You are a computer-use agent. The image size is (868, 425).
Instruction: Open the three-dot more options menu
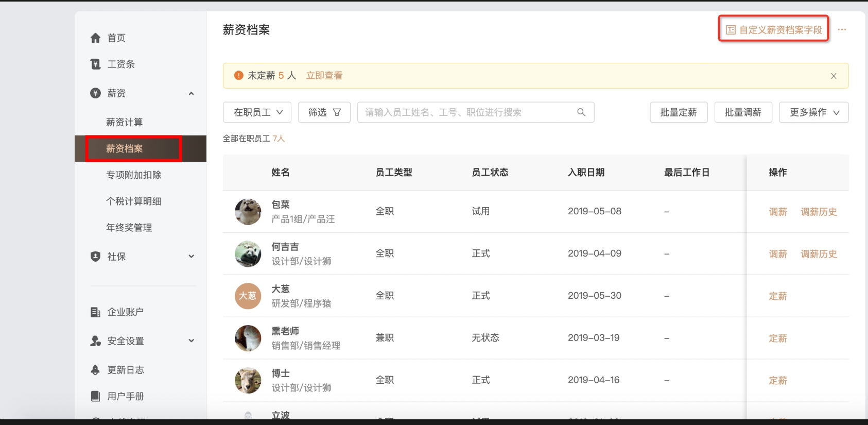click(842, 30)
